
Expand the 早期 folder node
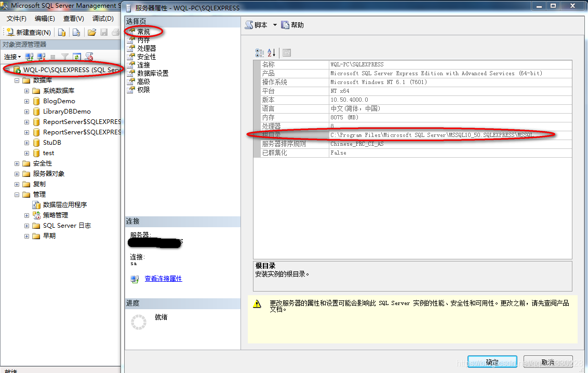pos(26,237)
